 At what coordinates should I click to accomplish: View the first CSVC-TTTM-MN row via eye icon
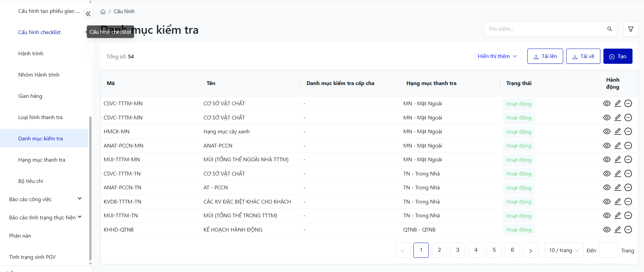point(607,104)
